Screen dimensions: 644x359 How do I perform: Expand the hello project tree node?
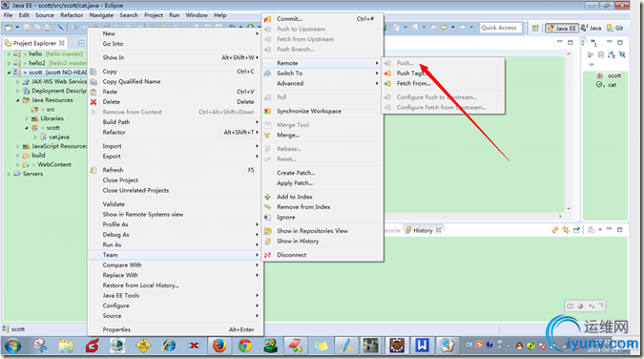pos(9,53)
